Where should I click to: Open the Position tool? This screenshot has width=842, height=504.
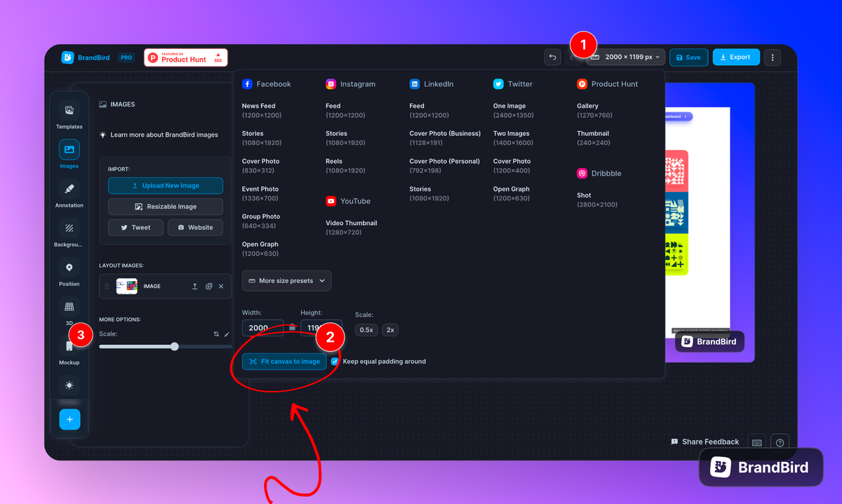pos(69,273)
